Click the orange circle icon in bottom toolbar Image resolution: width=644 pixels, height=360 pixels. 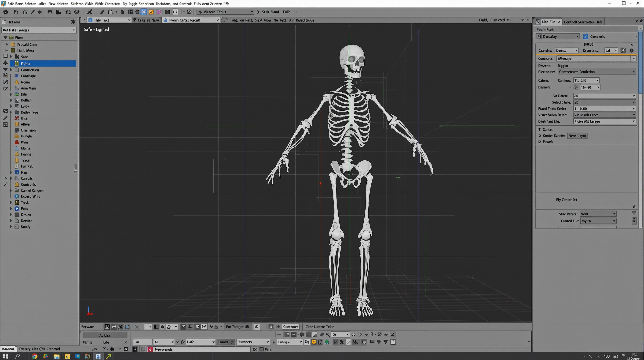(x=314, y=342)
